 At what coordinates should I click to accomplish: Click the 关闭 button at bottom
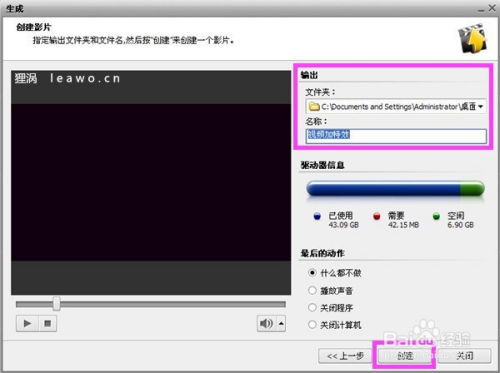click(x=464, y=356)
